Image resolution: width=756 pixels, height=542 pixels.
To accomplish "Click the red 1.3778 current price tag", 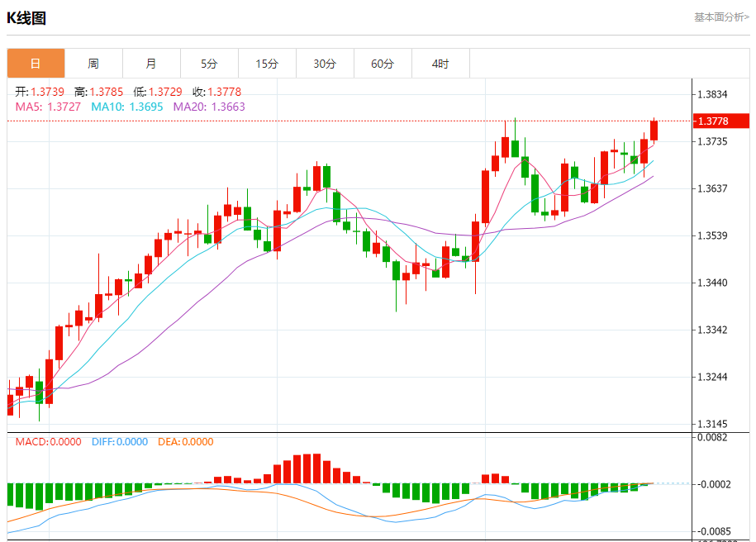I will pyautogui.click(x=721, y=121).
